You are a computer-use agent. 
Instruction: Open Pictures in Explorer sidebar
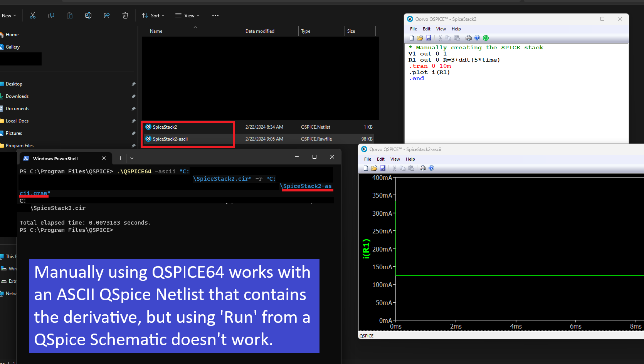pyautogui.click(x=14, y=133)
